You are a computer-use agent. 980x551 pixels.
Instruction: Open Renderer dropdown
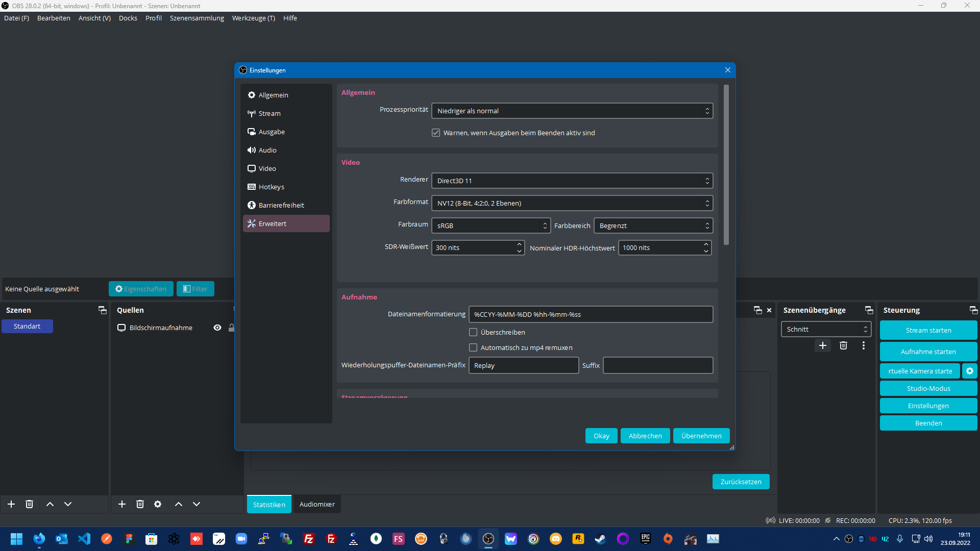pyautogui.click(x=572, y=181)
